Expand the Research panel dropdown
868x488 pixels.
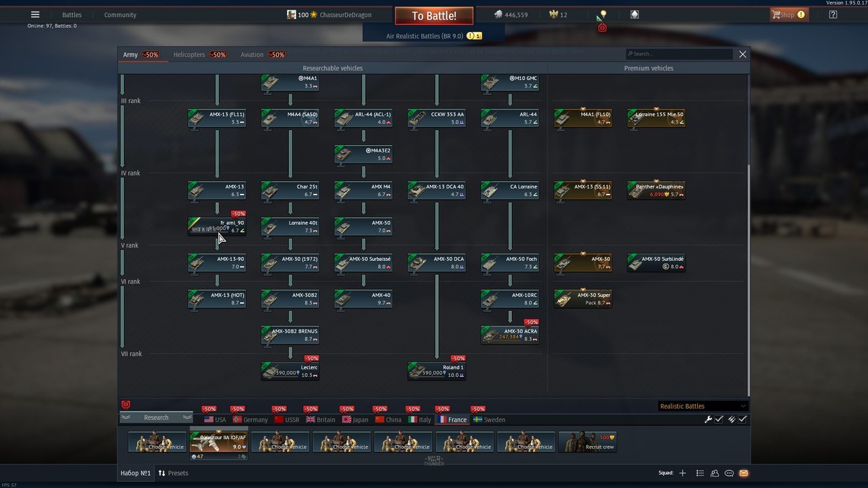coord(156,418)
